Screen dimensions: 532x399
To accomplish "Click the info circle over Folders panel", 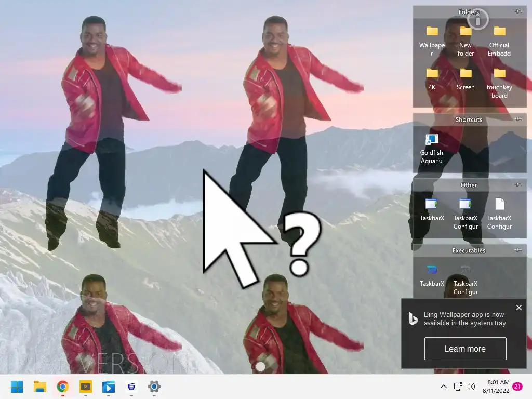I will click(x=478, y=19).
